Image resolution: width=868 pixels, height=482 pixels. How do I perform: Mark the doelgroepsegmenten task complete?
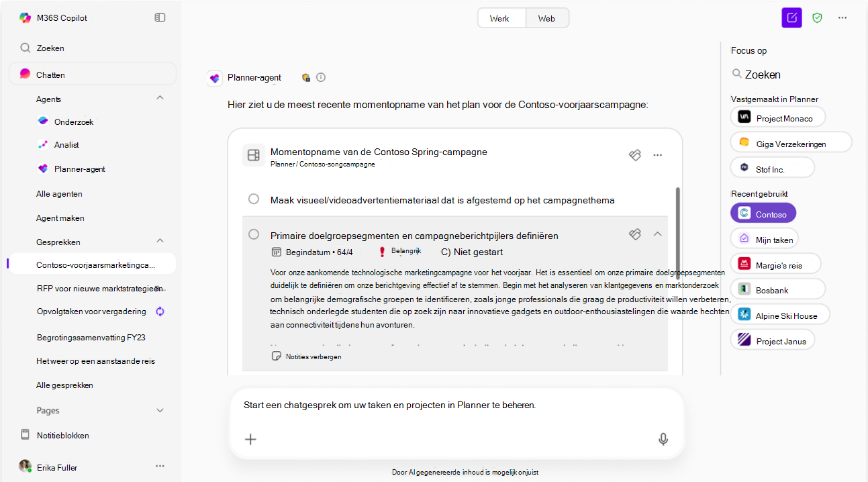[254, 234]
